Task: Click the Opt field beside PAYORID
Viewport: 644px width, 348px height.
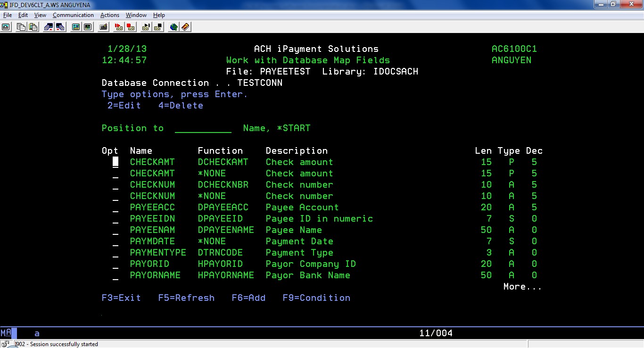Action: [116, 265]
